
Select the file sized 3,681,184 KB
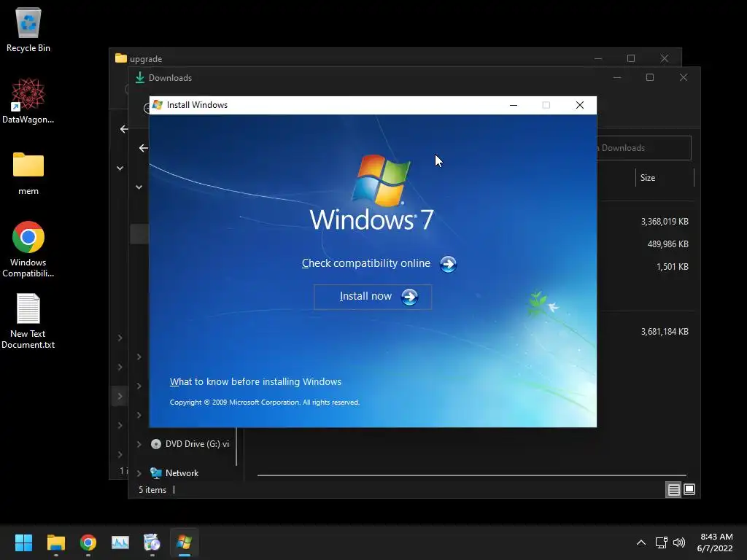tap(665, 332)
